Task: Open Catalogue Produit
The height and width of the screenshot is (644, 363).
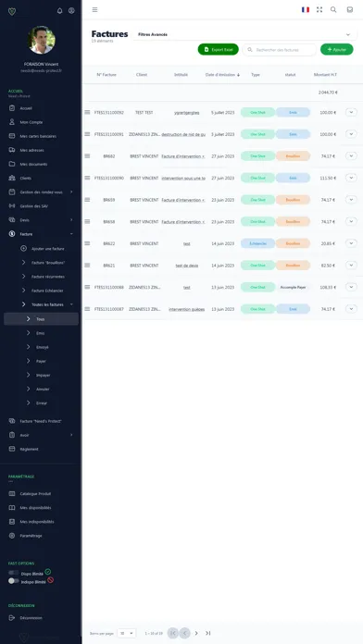Action: pyautogui.click(x=41, y=494)
